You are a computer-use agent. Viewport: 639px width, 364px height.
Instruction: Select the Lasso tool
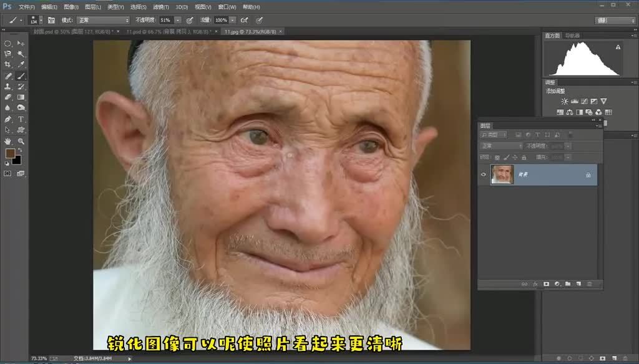[7, 54]
